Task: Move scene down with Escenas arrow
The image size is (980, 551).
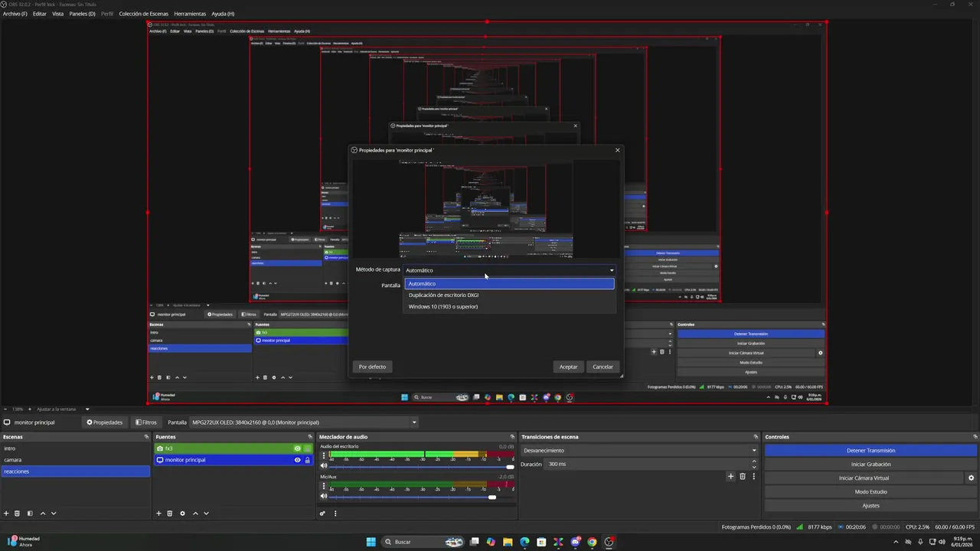Action: 54,514
